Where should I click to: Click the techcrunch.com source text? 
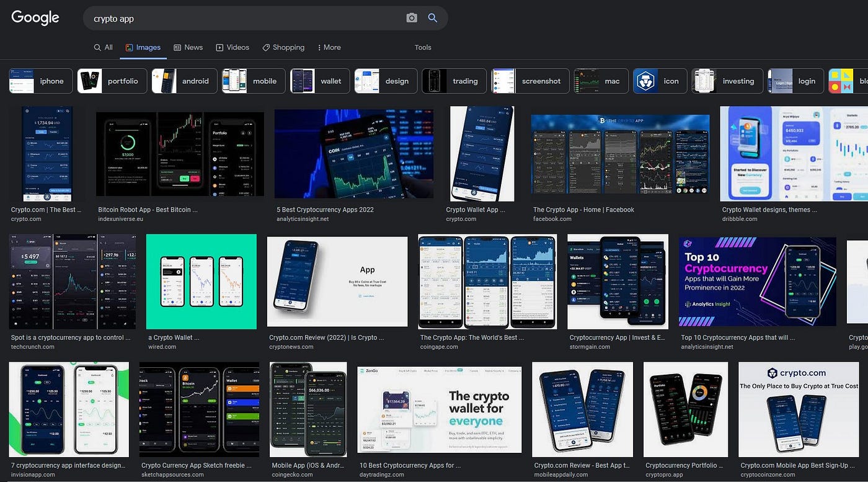(33, 347)
